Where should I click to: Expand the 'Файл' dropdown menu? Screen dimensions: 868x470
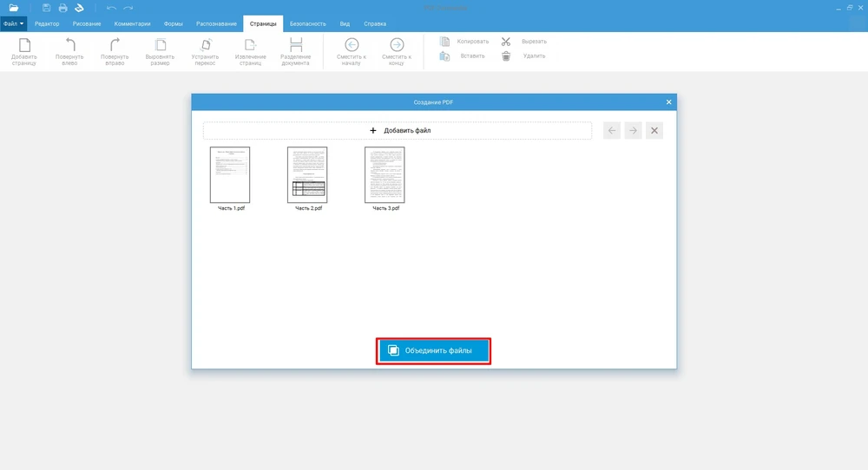click(14, 23)
